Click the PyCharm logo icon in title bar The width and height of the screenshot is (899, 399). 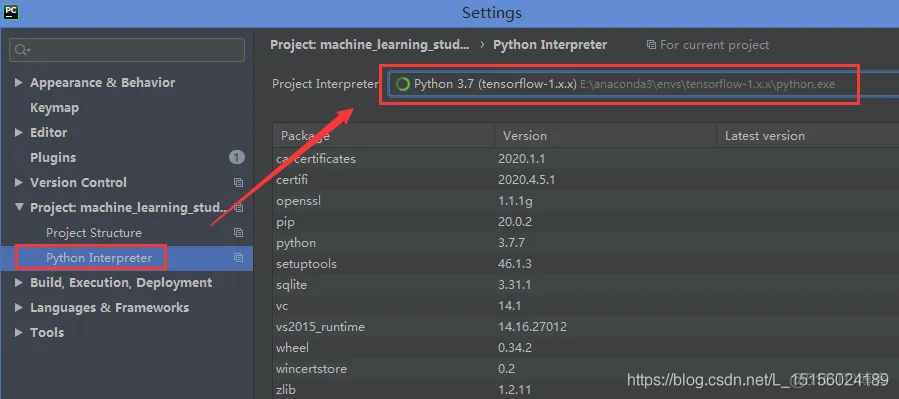[x=10, y=11]
